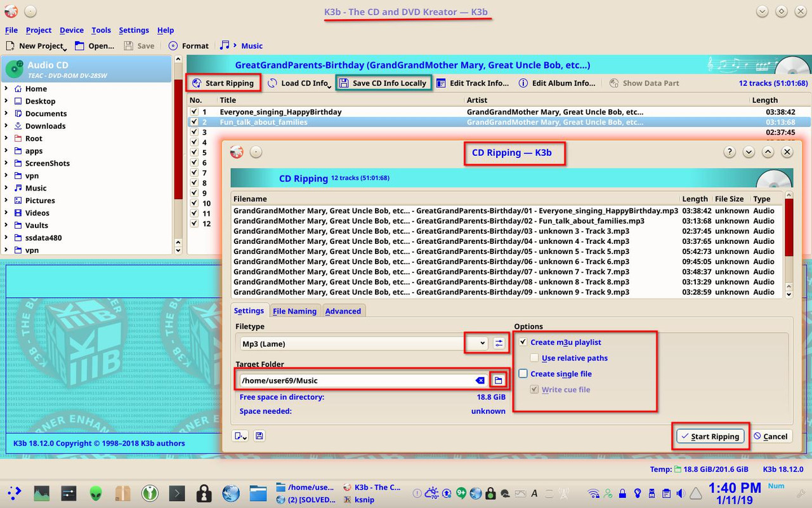Screen dimensions: 812x508
Task: Toggle checkbox for track 11
Action: tap(194, 213)
